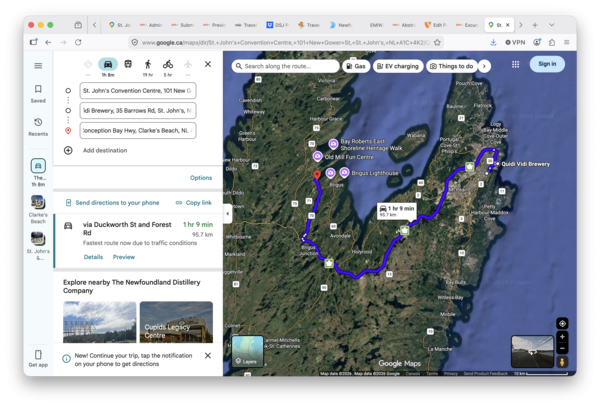
Task: Go back in browser
Action: (48, 42)
